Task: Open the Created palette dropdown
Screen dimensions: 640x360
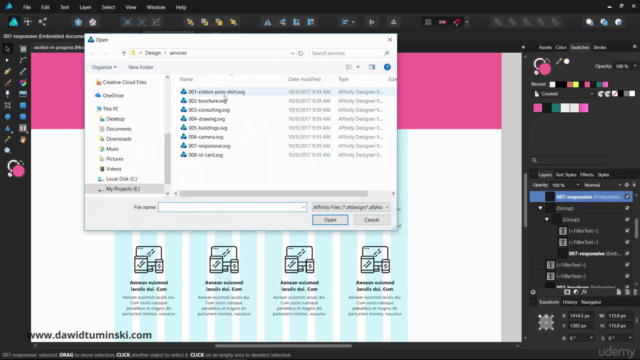Action: [564, 94]
